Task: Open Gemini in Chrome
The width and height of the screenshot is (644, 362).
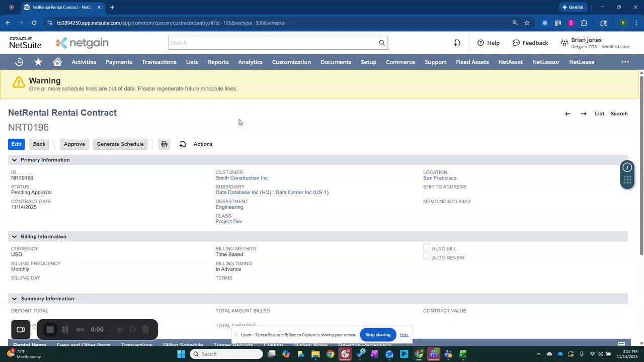Action: 573,7
